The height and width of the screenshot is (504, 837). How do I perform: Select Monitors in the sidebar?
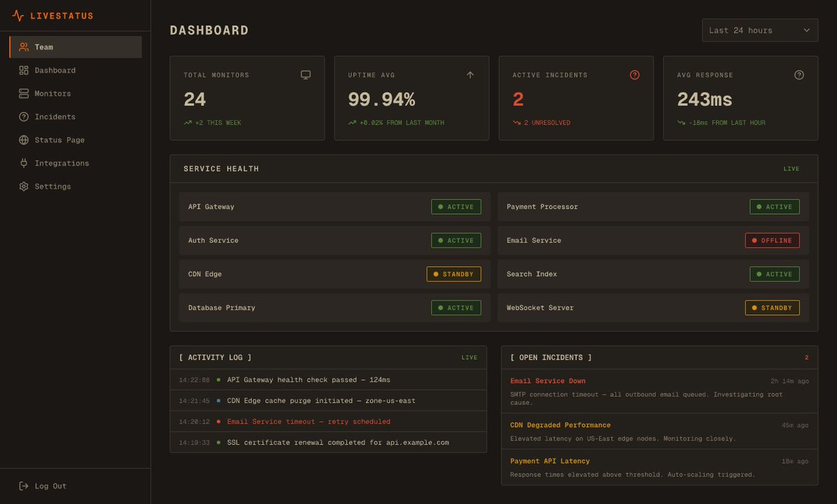tap(75, 93)
